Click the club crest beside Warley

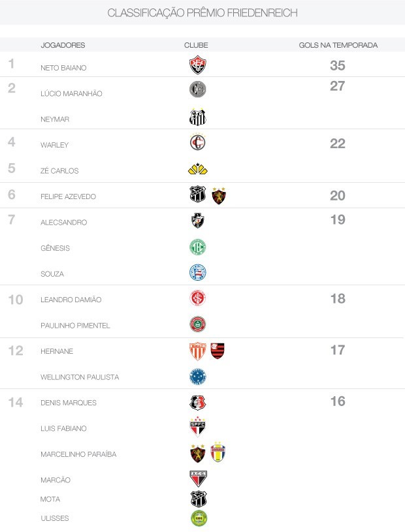click(197, 143)
